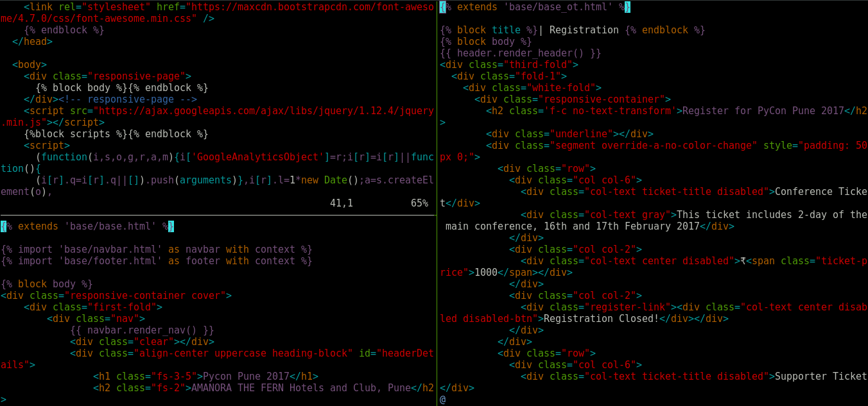
Task: Click the font-awesome stylesheet link line
Action: (x=217, y=12)
